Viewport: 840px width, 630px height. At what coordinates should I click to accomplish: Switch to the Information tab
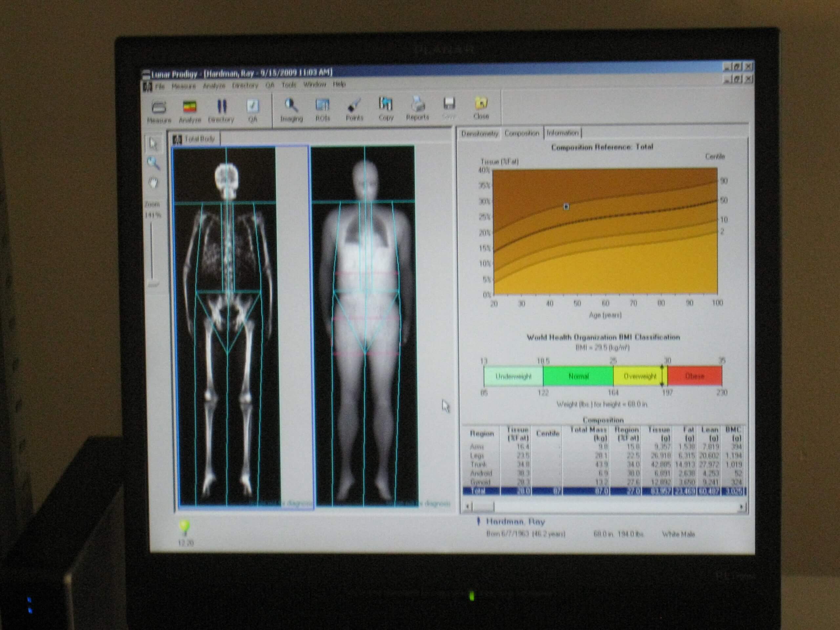[x=562, y=133]
